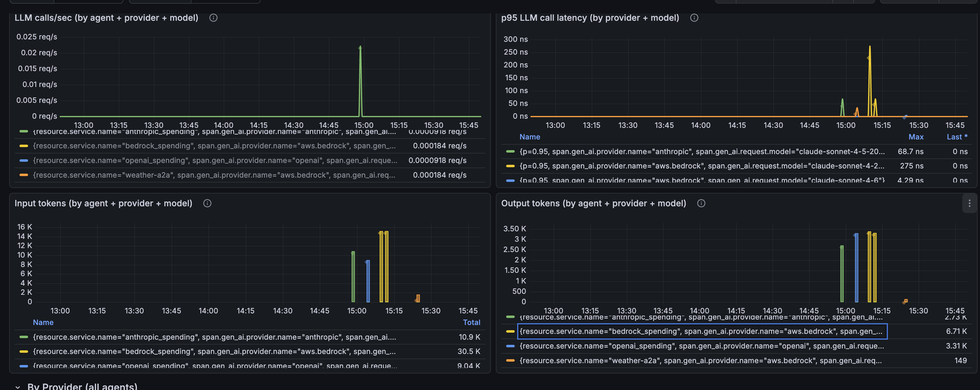980x390 pixels.
Task: Click the 0.0000918 req/s value in openai_spending row
Action: (x=438, y=160)
